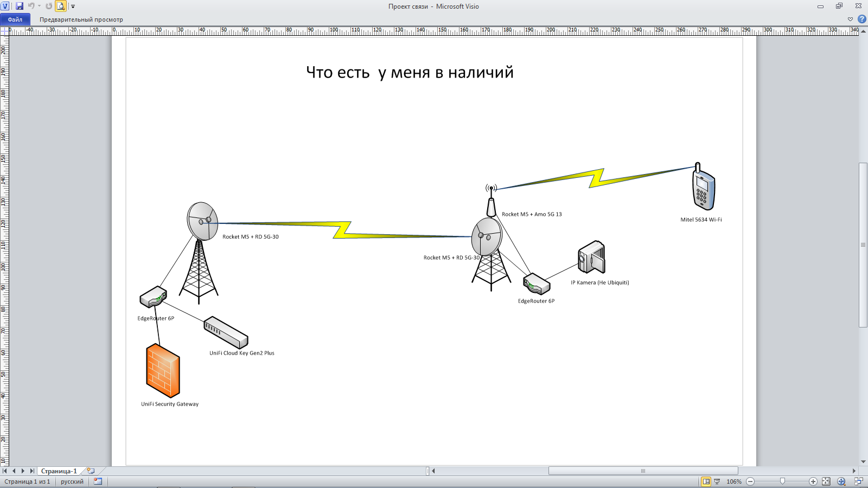Viewport: 868px width, 488px height.
Task: Toggle the Print Preview magnifier icon
Action: pyautogui.click(x=61, y=6)
